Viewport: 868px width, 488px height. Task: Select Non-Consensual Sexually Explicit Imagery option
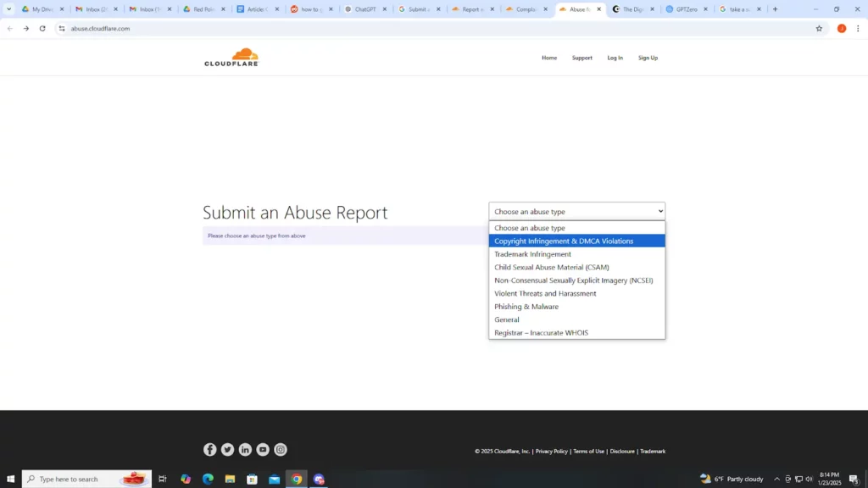click(576, 280)
